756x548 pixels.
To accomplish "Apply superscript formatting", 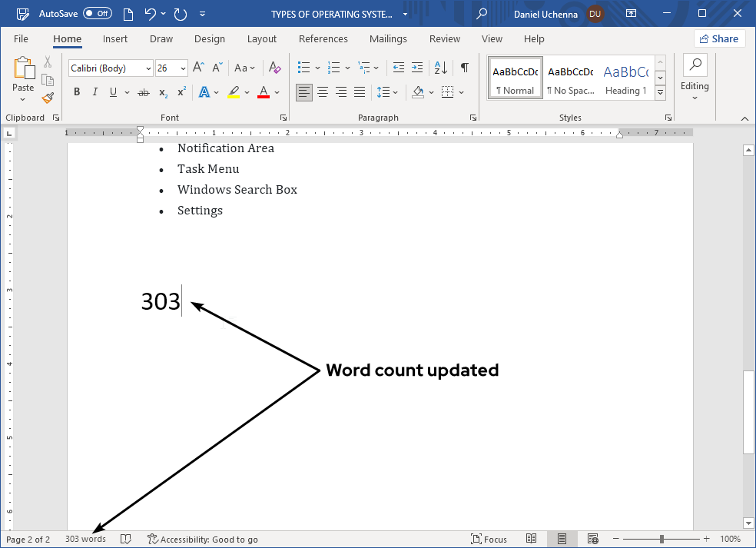I will pyautogui.click(x=180, y=92).
